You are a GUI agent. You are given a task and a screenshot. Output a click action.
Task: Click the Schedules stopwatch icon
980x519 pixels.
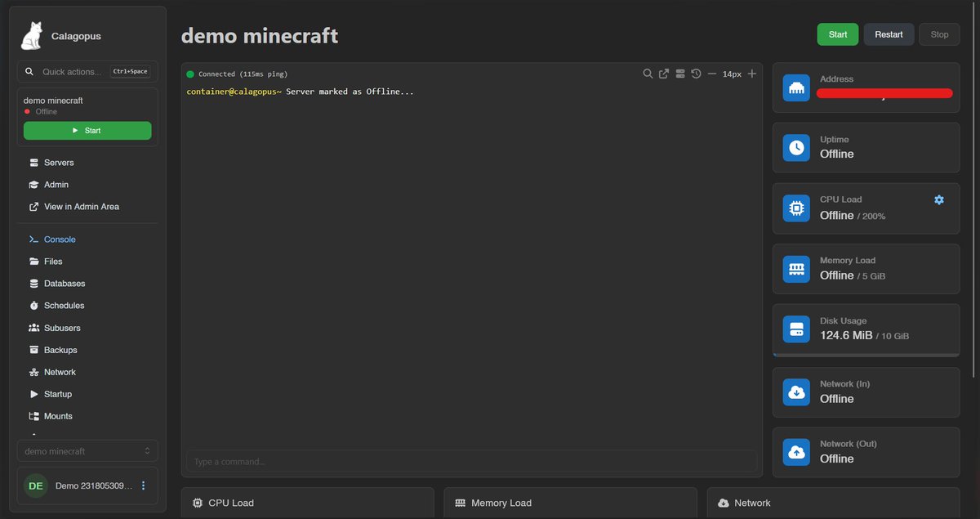(33, 306)
